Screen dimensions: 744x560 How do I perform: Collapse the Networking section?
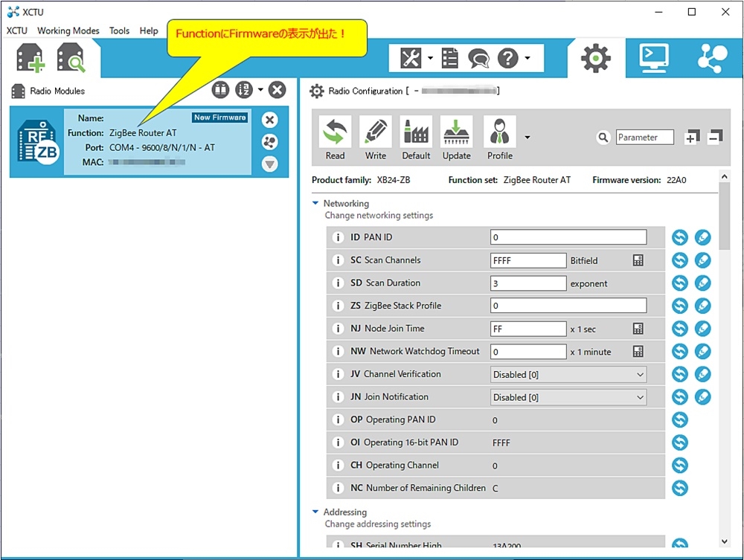315,203
